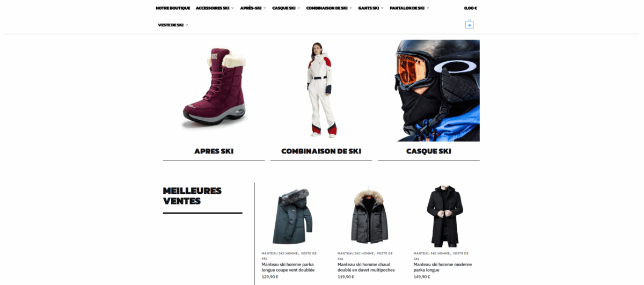
Task: View the black long parka image
Action: [444, 215]
